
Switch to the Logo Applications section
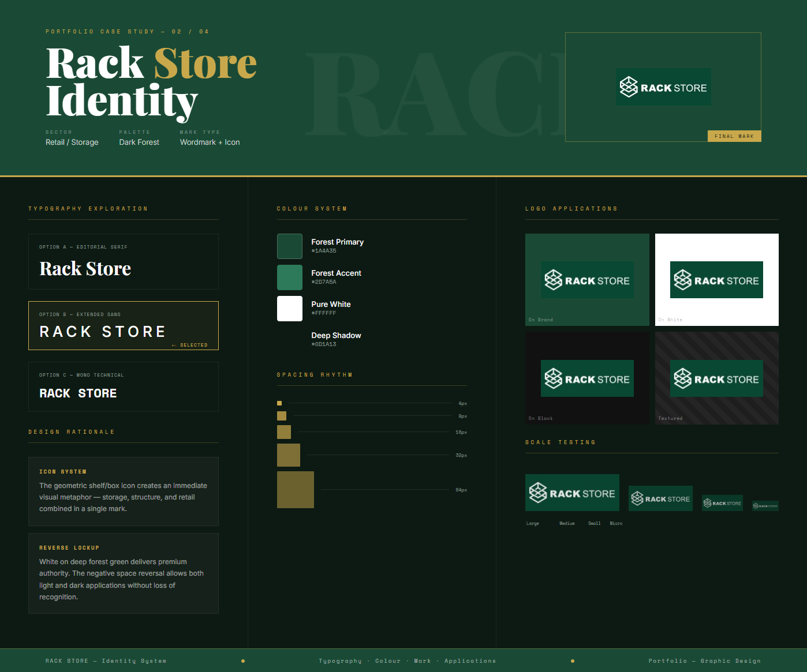(571, 208)
